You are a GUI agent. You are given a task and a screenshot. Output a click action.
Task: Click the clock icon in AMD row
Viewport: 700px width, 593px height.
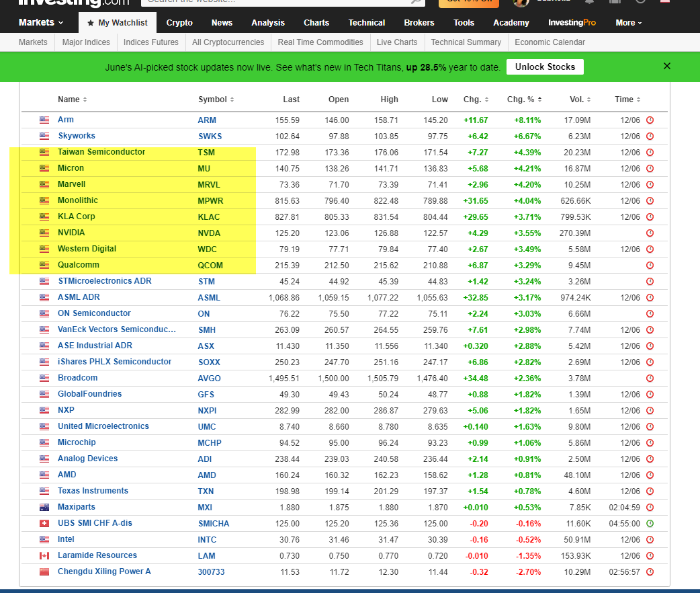[650, 475]
